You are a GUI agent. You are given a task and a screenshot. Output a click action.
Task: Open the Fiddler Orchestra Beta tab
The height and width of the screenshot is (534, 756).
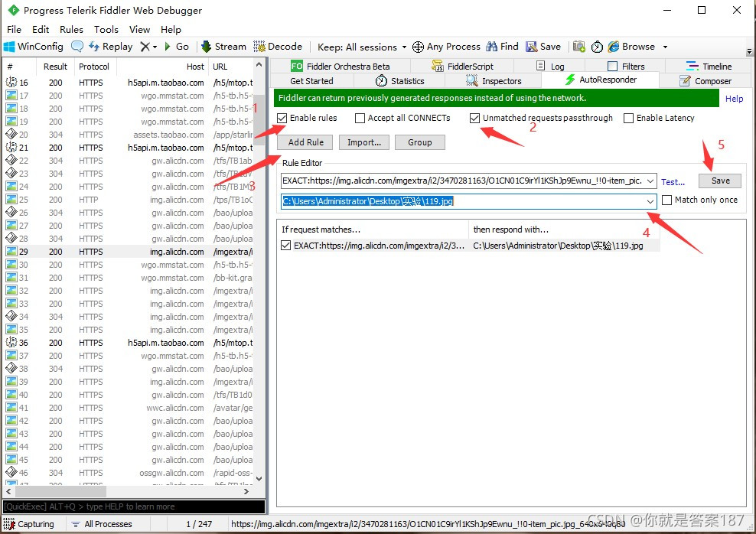tap(341, 66)
